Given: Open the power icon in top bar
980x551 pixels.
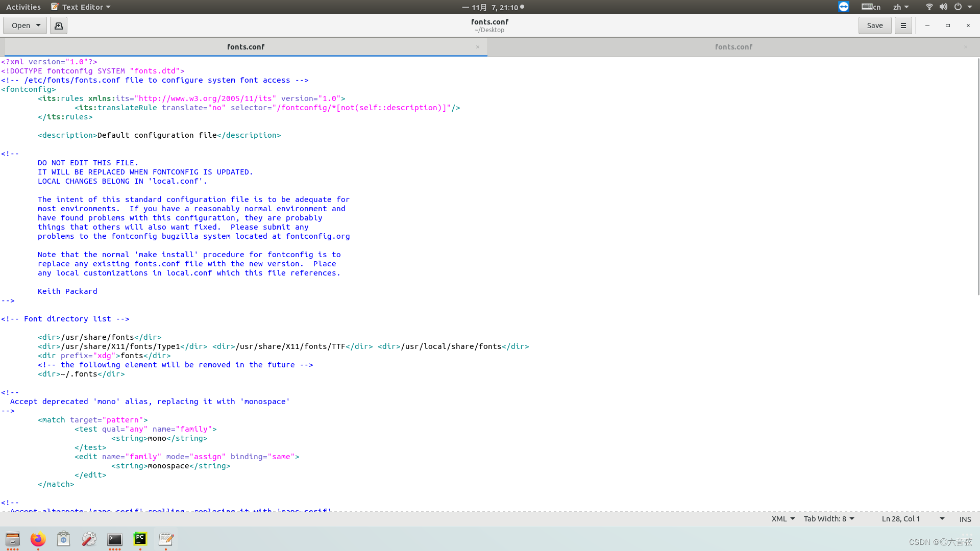Looking at the screenshot, I should (958, 7).
